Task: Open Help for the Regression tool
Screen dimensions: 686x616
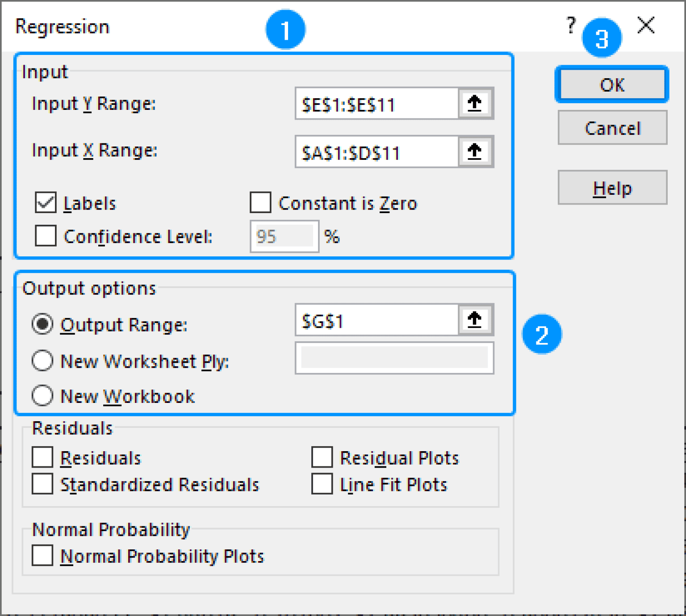Action: pyautogui.click(x=612, y=188)
